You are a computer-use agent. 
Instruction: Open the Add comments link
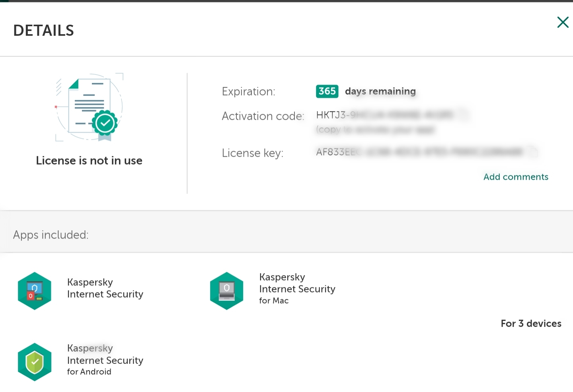(516, 177)
